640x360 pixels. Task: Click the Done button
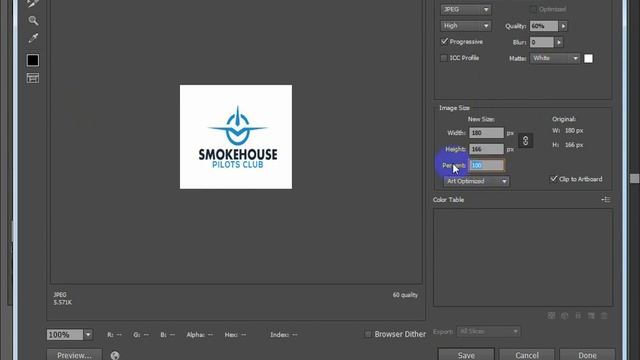[x=587, y=354]
